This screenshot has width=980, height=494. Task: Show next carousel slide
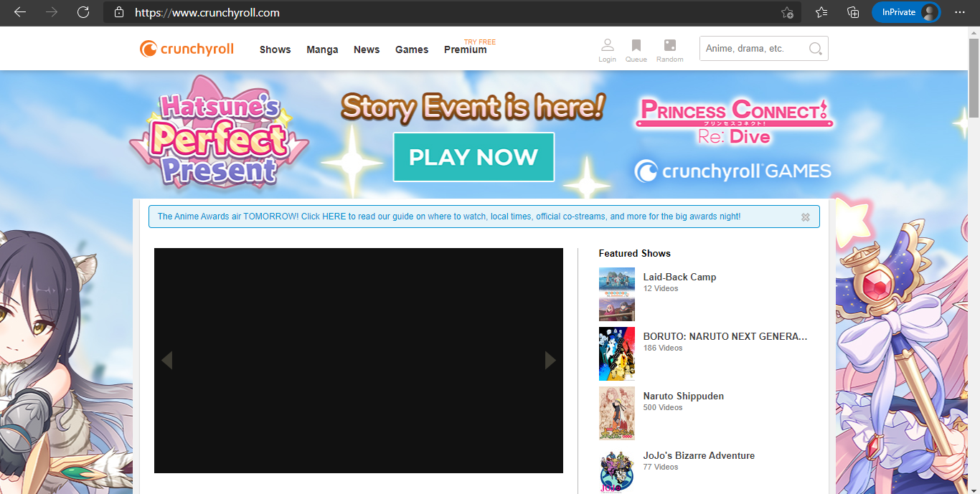(x=551, y=360)
